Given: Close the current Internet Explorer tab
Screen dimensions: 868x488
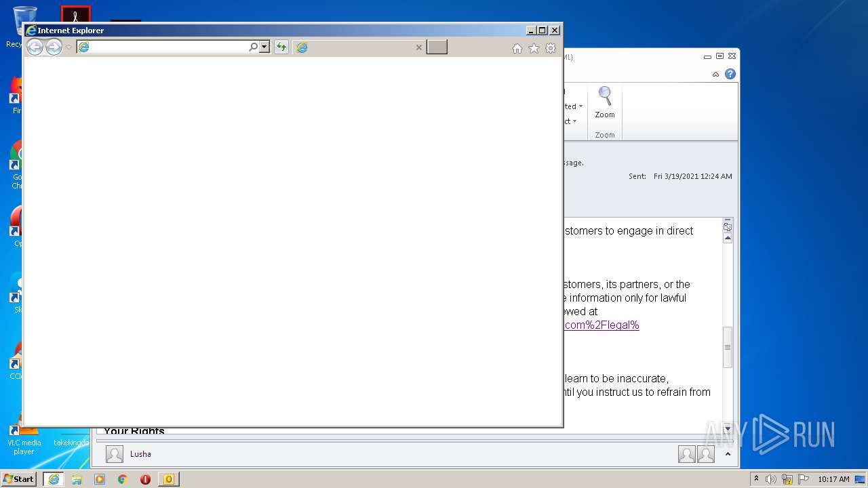Looking at the screenshot, I should pos(418,47).
